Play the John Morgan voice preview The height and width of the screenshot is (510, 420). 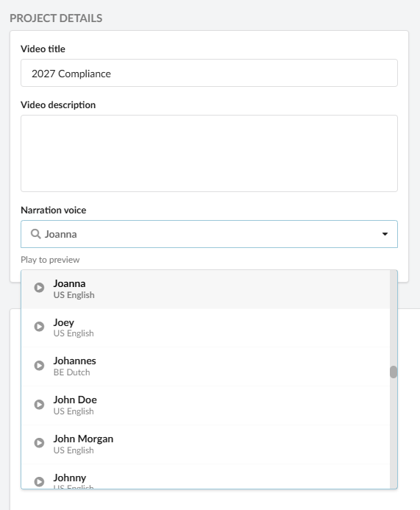[x=39, y=443]
